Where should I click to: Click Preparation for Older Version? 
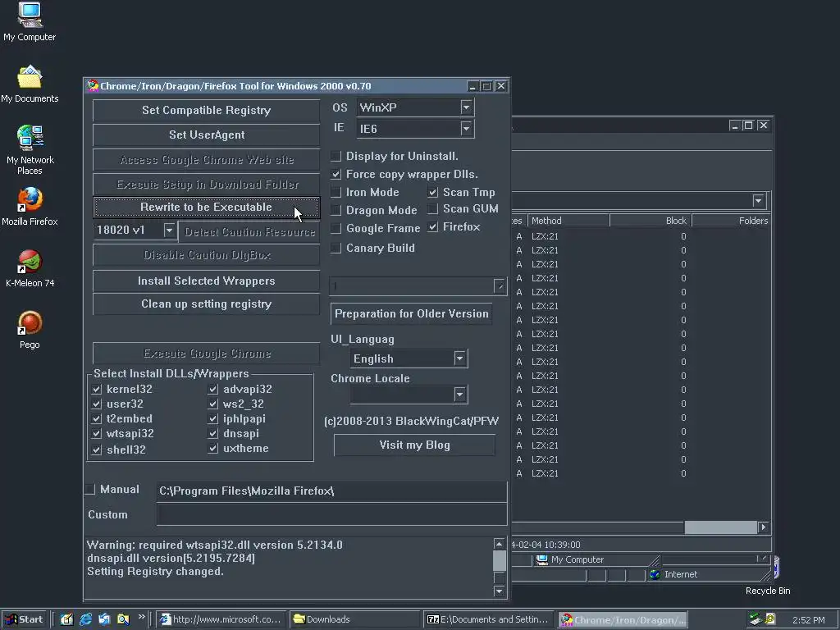coord(412,314)
